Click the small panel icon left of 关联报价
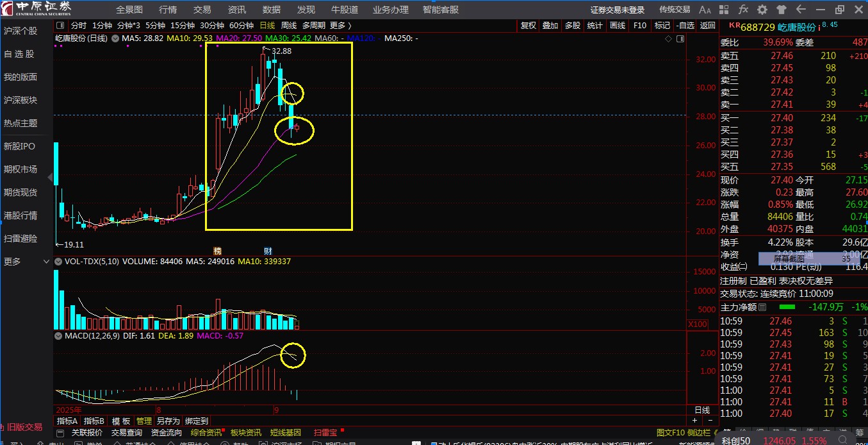 click(61, 432)
